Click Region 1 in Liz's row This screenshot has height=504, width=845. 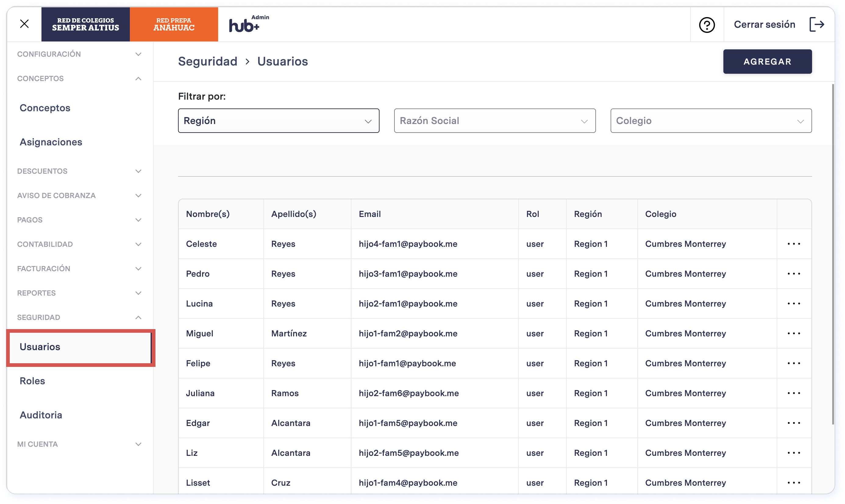(590, 453)
